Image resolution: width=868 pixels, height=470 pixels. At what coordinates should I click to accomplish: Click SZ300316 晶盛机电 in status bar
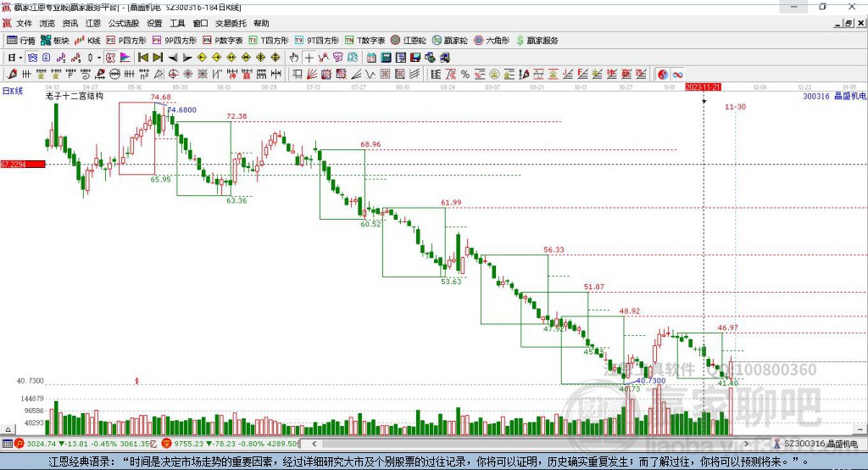pyautogui.click(x=821, y=444)
